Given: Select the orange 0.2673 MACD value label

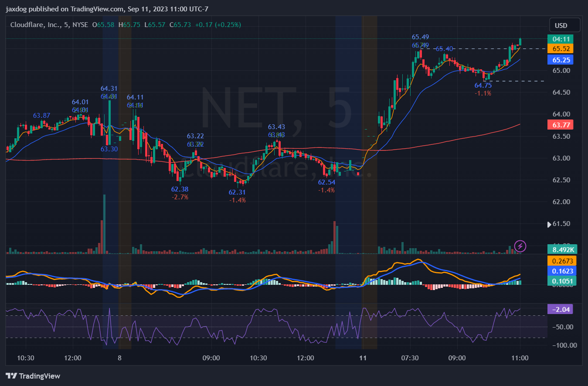Looking at the screenshot, I should pos(562,261).
